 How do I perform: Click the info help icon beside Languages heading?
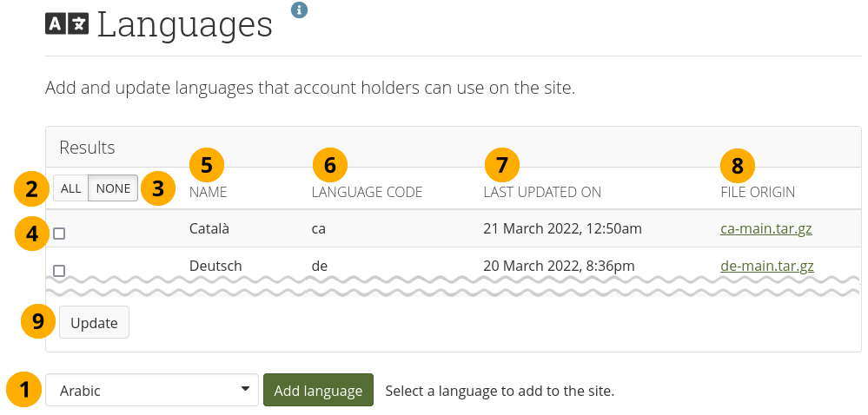(x=299, y=10)
